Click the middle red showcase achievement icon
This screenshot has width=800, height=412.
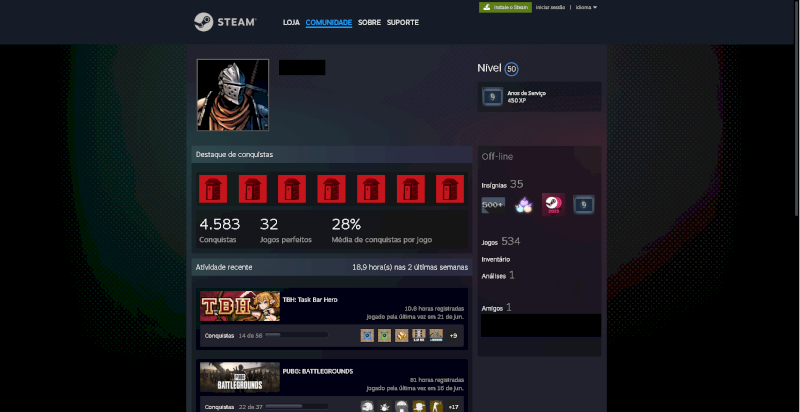point(332,189)
